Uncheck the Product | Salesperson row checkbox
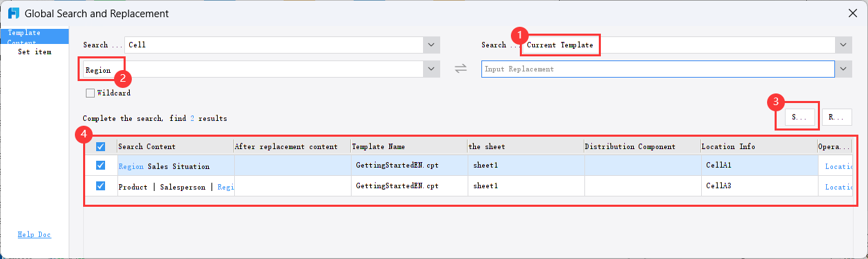The image size is (868, 259). tap(101, 186)
